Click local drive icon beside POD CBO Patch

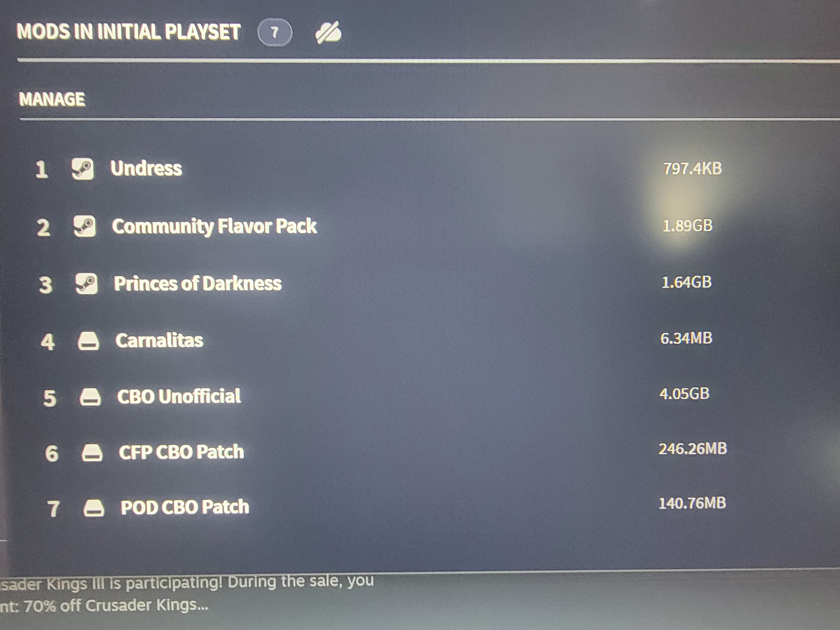pos(94,508)
